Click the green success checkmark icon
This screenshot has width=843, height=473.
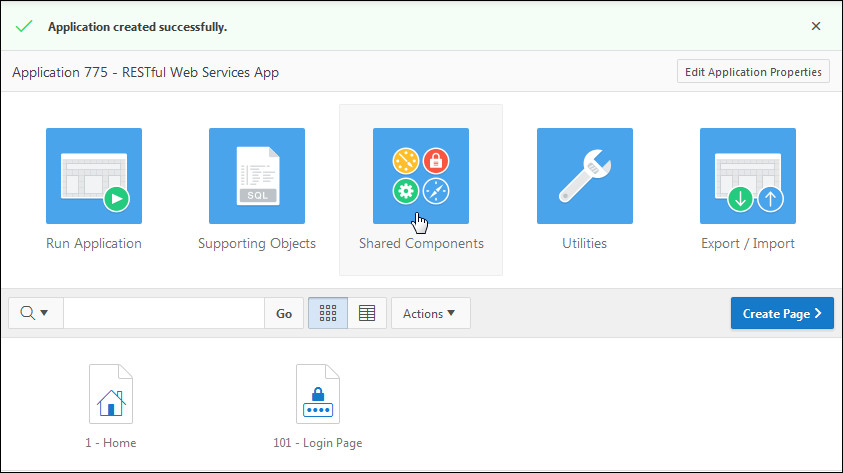click(24, 26)
